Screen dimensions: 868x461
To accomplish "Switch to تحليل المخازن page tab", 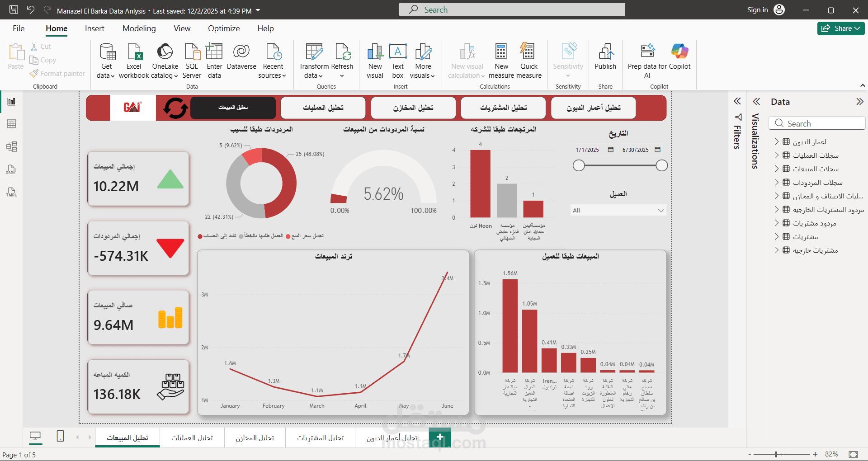I will coord(255,438).
